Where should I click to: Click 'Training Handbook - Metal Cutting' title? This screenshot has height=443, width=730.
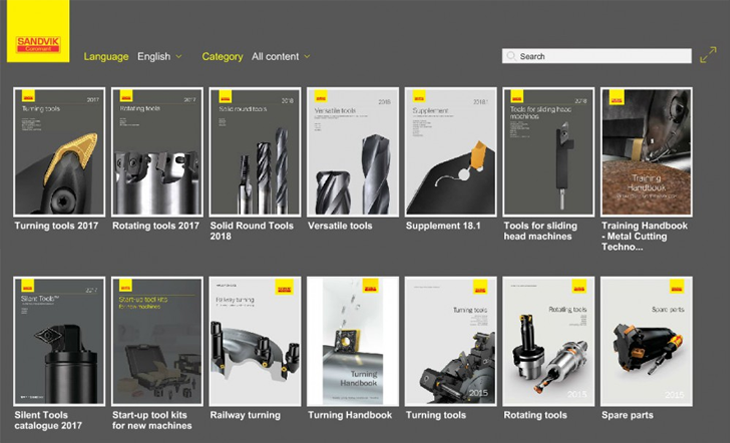[644, 236]
